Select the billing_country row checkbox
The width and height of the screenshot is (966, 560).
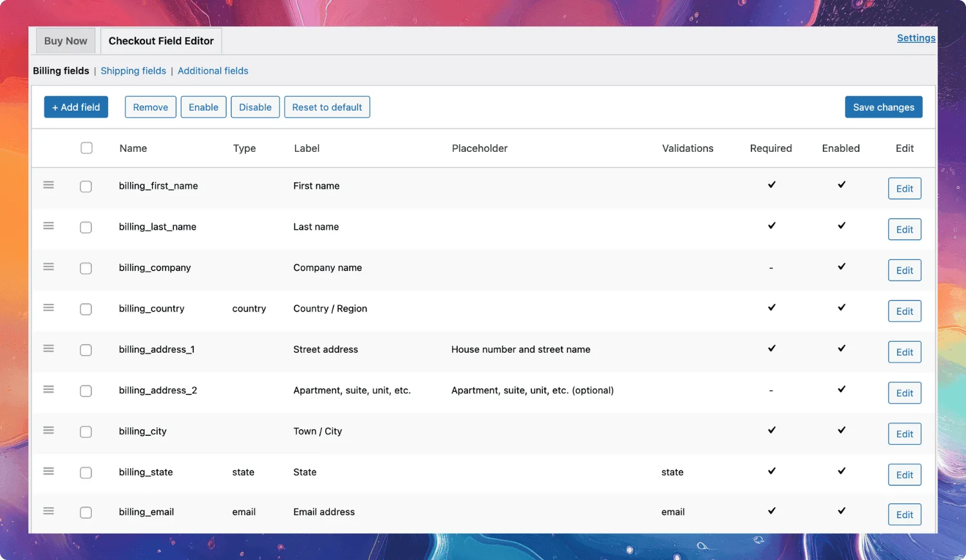click(86, 309)
